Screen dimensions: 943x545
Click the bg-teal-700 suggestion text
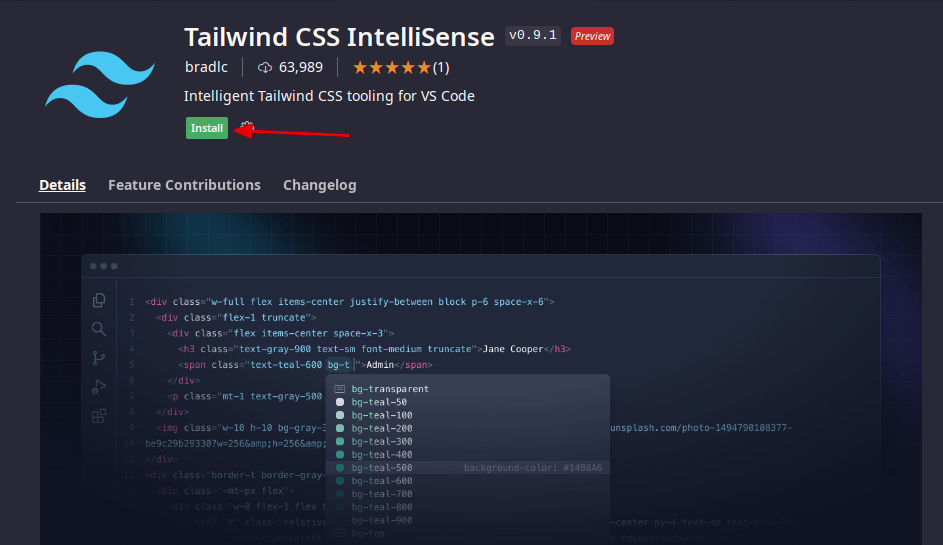pyautogui.click(x=382, y=494)
